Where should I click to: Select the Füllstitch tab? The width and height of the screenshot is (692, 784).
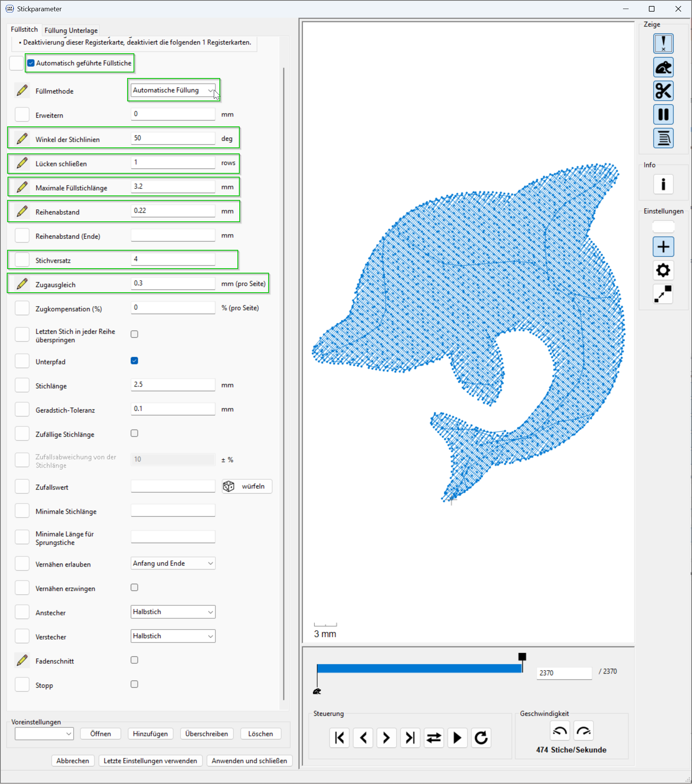pos(24,30)
